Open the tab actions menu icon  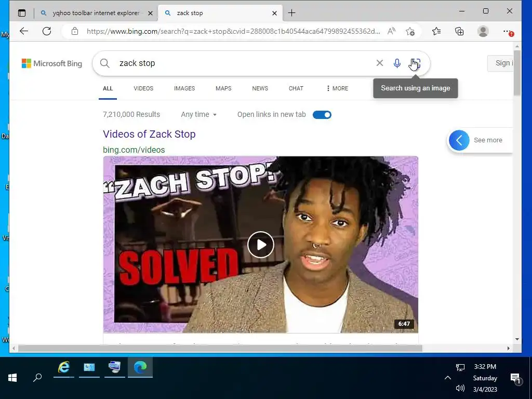tap(22, 13)
